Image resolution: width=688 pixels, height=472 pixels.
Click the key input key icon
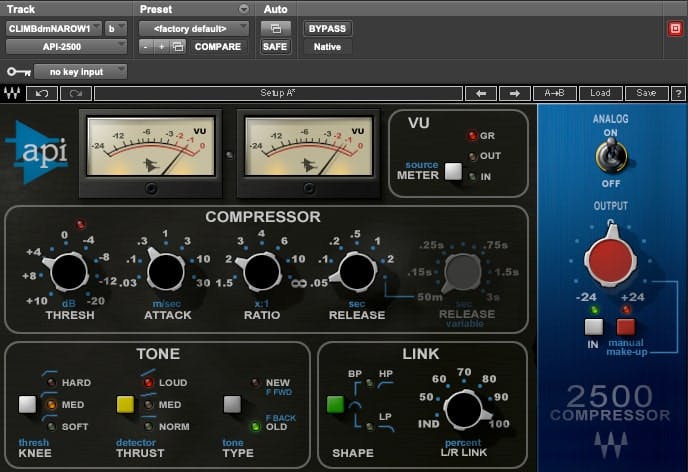click(19, 72)
